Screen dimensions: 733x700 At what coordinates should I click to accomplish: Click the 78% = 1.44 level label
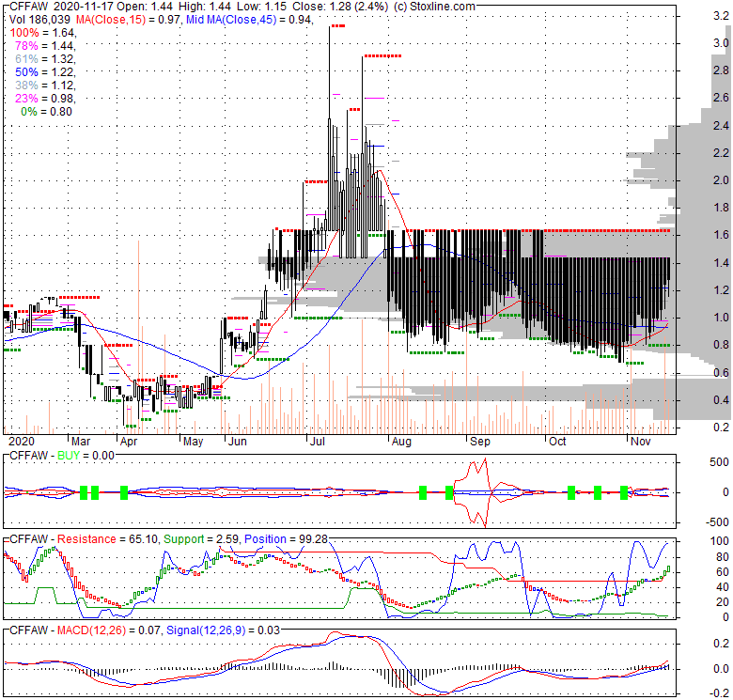[x=44, y=46]
